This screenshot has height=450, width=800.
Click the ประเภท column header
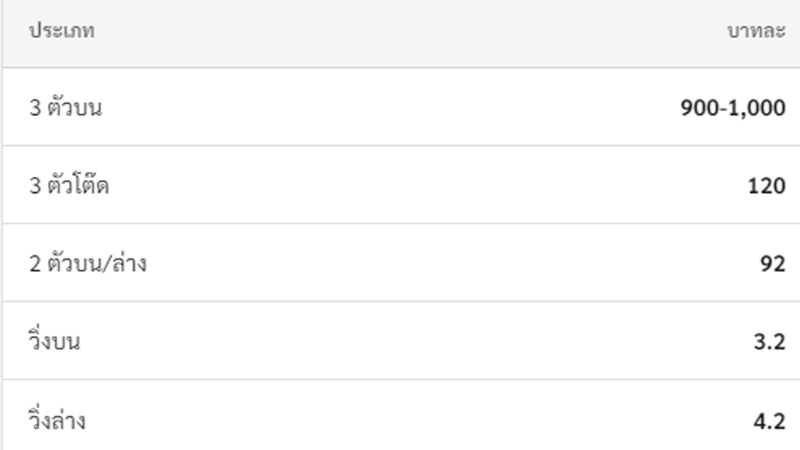(x=62, y=31)
